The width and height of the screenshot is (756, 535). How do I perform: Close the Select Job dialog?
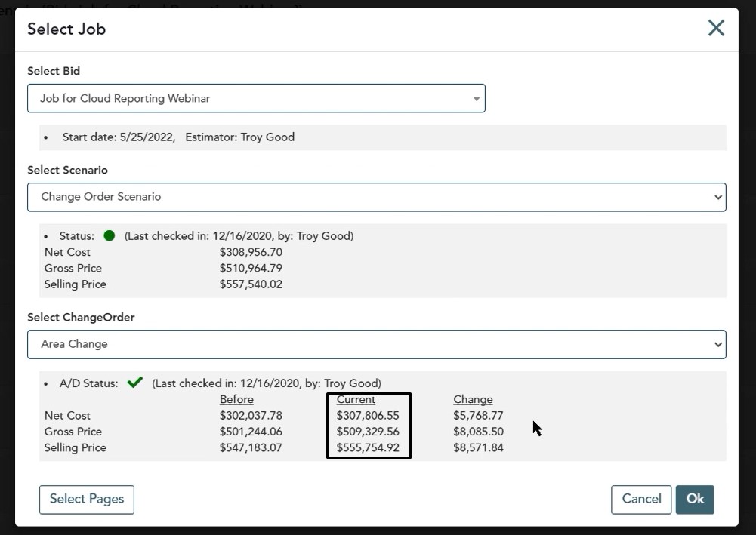click(715, 29)
